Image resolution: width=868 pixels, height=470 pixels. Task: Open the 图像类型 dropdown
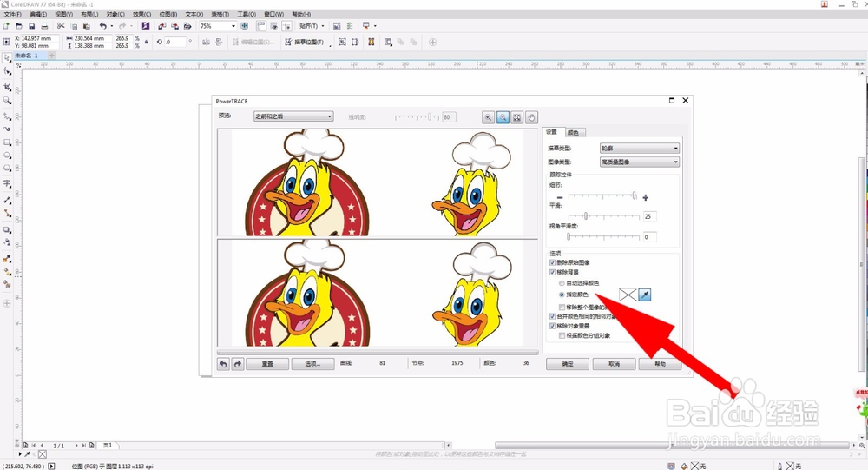640,162
